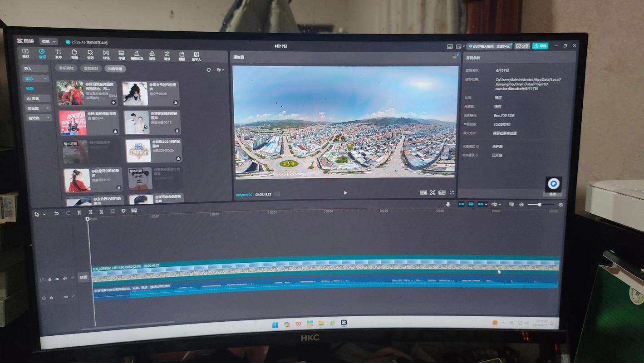Viewport: 644px width, 363px height.
Task: Click the microphone record icon above timeline
Action: (x=448, y=204)
